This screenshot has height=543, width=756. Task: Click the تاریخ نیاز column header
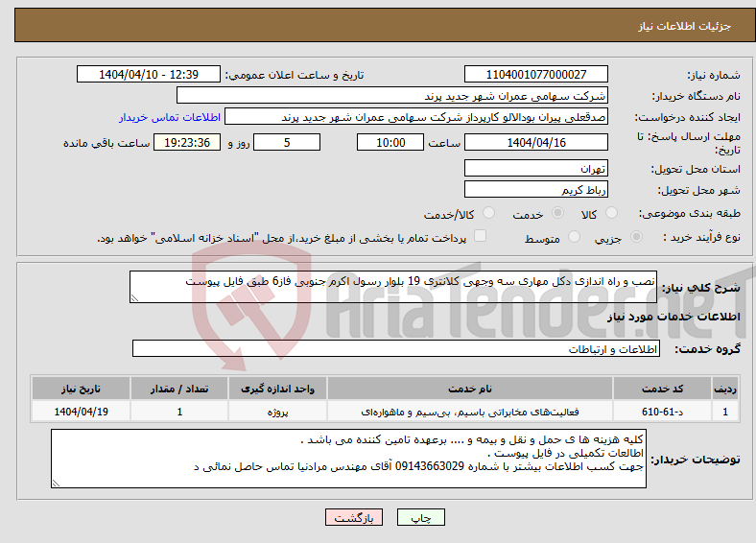tap(81, 389)
